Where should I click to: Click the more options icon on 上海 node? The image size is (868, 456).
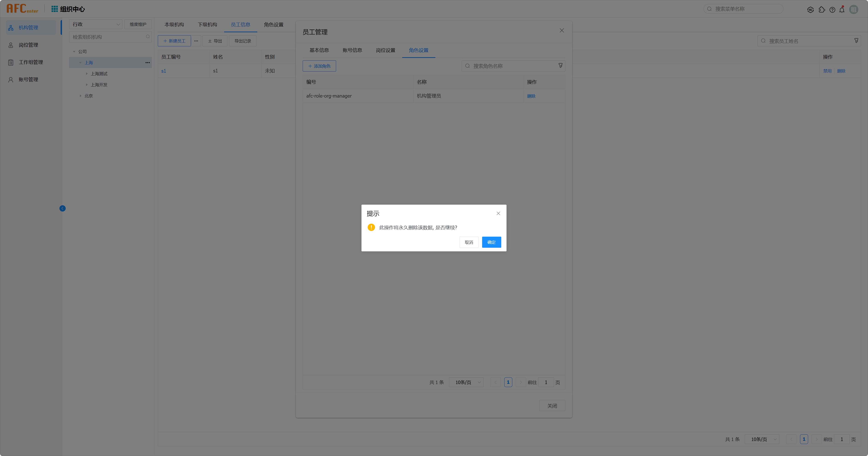pyautogui.click(x=148, y=63)
